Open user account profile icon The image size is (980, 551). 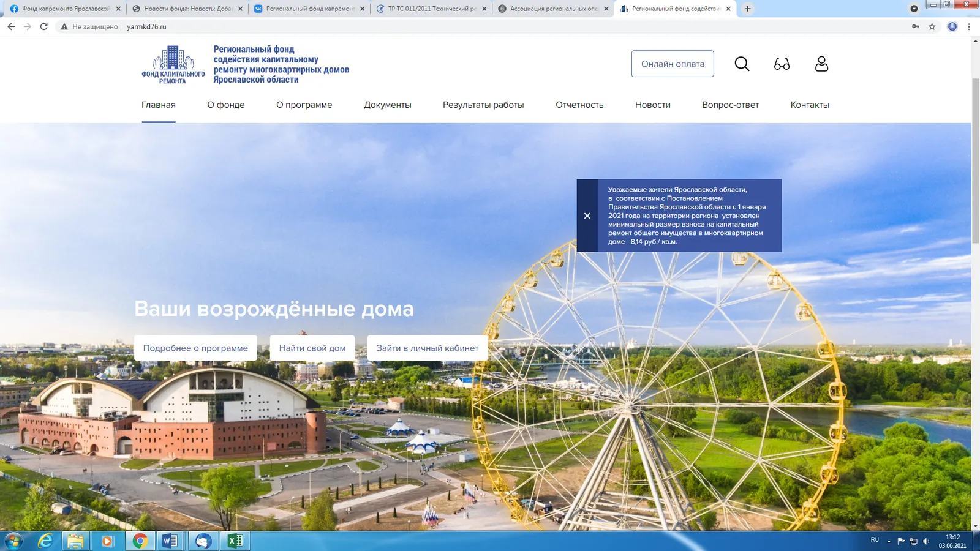pyautogui.click(x=821, y=64)
